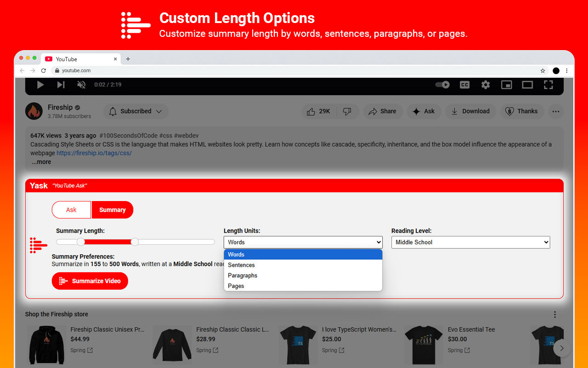Open the fireship.io/tags/css link
The image size is (588, 368).
point(94,153)
